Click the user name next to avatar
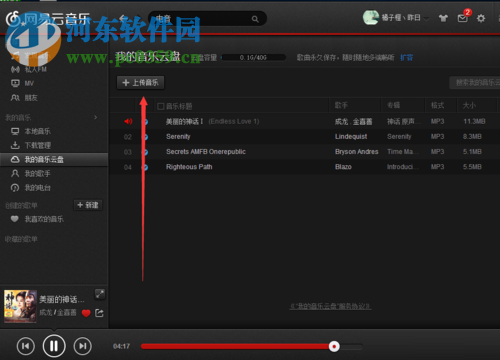Viewport: 500px width, 360px height. (401, 18)
